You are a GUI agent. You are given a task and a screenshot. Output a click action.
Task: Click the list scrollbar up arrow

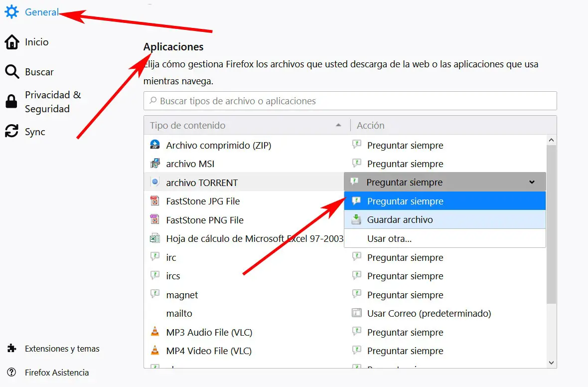[551, 140]
